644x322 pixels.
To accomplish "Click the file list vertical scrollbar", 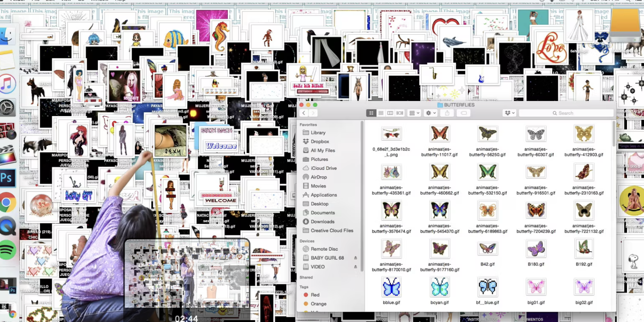I will coord(614,134).
